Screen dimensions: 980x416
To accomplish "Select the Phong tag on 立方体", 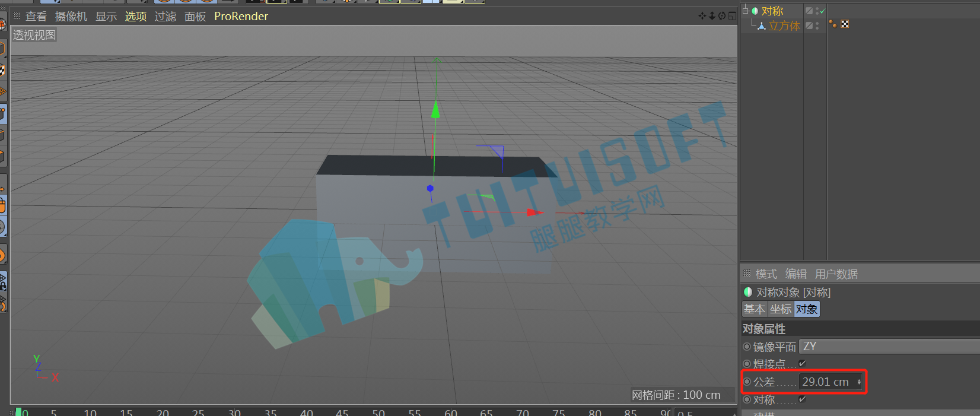I will [833, 24].
